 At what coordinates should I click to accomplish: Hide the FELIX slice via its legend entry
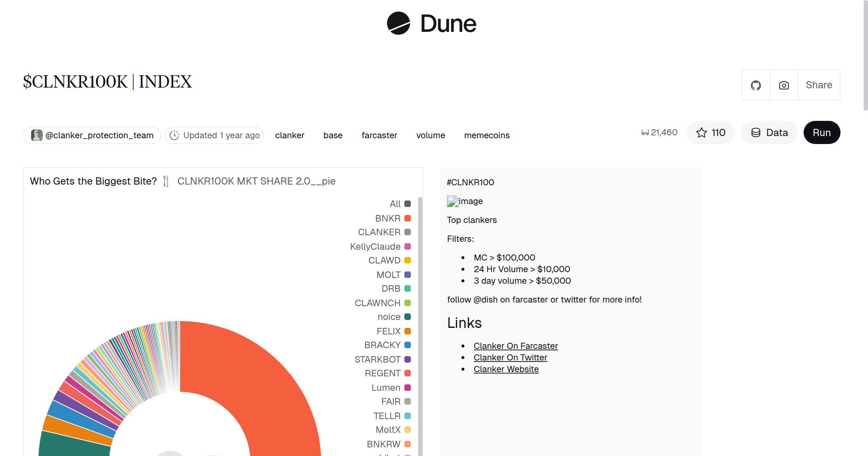388,331
